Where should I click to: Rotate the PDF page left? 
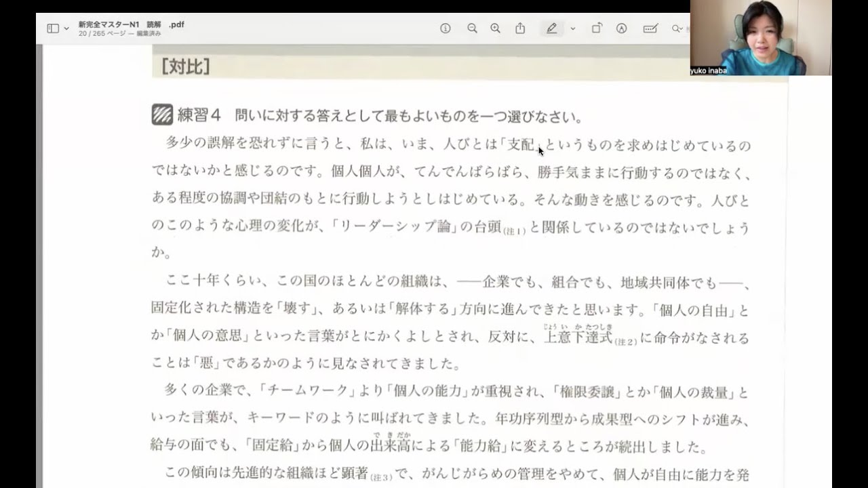click(597, 29)
